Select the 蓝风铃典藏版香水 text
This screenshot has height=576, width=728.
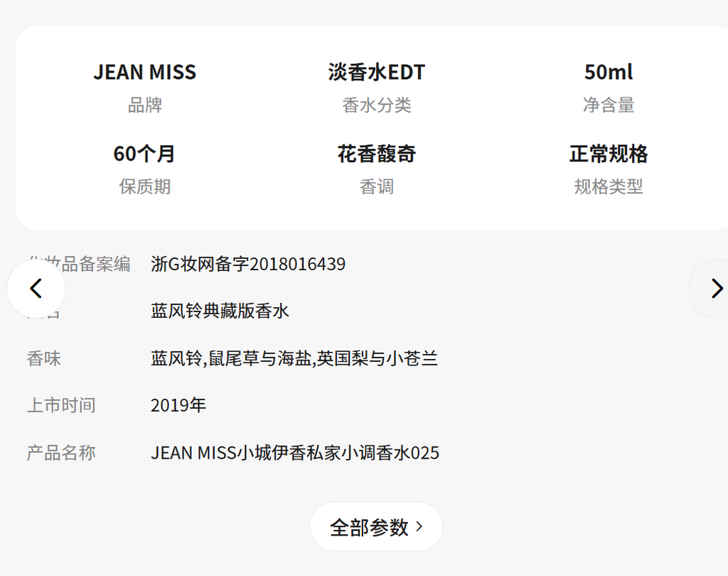[x=220, y=311]
